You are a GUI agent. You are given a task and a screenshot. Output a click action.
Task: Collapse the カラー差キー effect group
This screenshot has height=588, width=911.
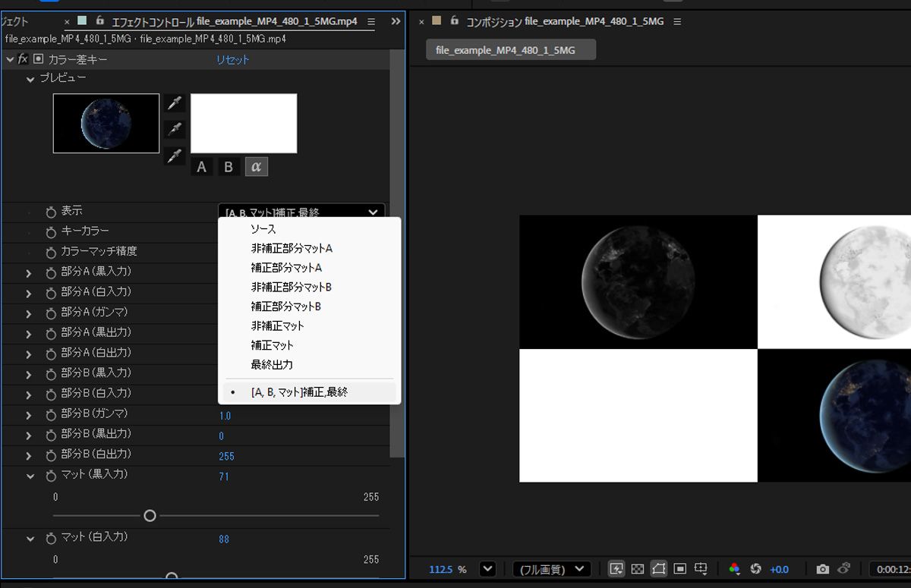click(10, 58)
